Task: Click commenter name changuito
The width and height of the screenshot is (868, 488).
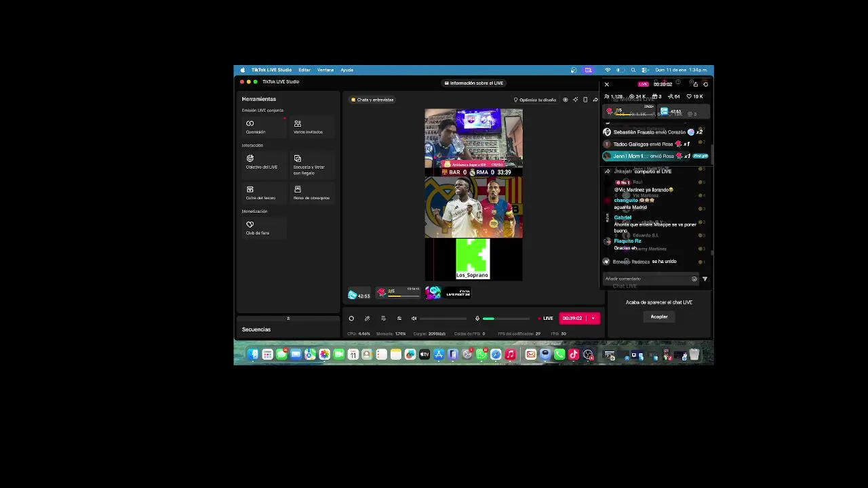Action: click(x=626, y=201)
